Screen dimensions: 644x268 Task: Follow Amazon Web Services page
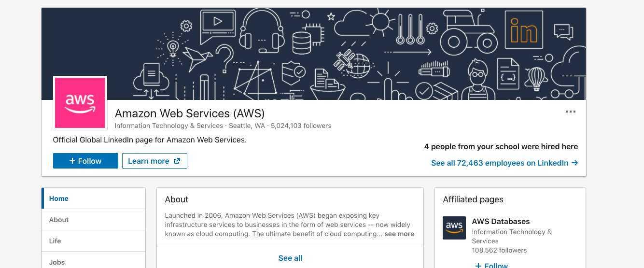(x=85, y=161)
